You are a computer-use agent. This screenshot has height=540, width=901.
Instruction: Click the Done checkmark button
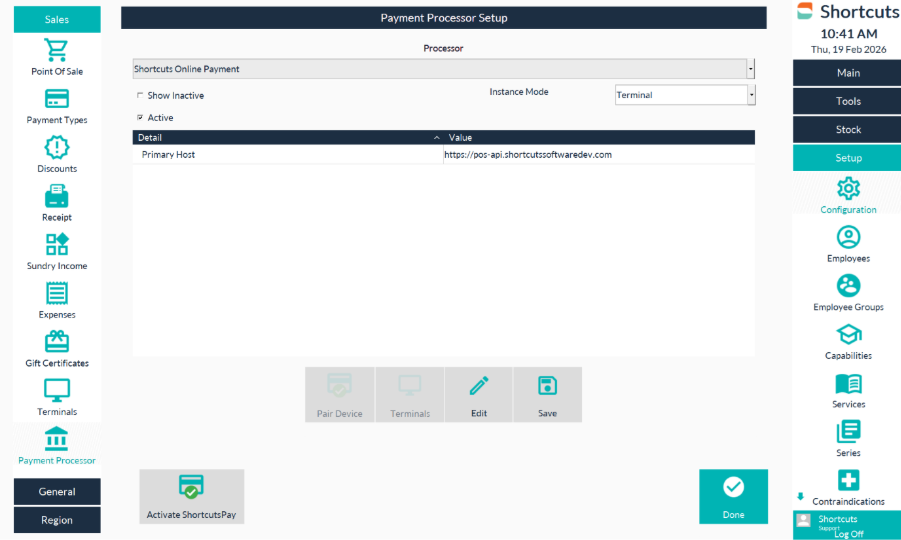point(733,496)
